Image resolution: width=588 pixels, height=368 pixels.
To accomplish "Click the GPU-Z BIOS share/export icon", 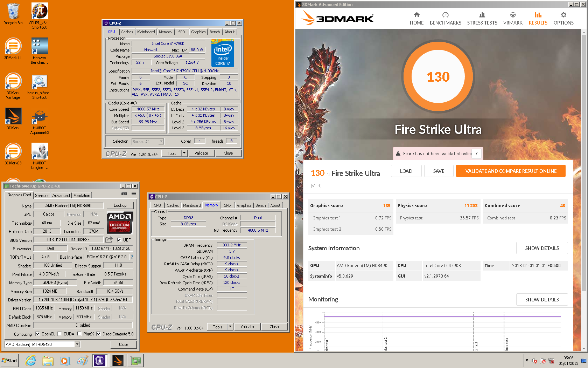I will pyautogui.click(x=109, y=240).
